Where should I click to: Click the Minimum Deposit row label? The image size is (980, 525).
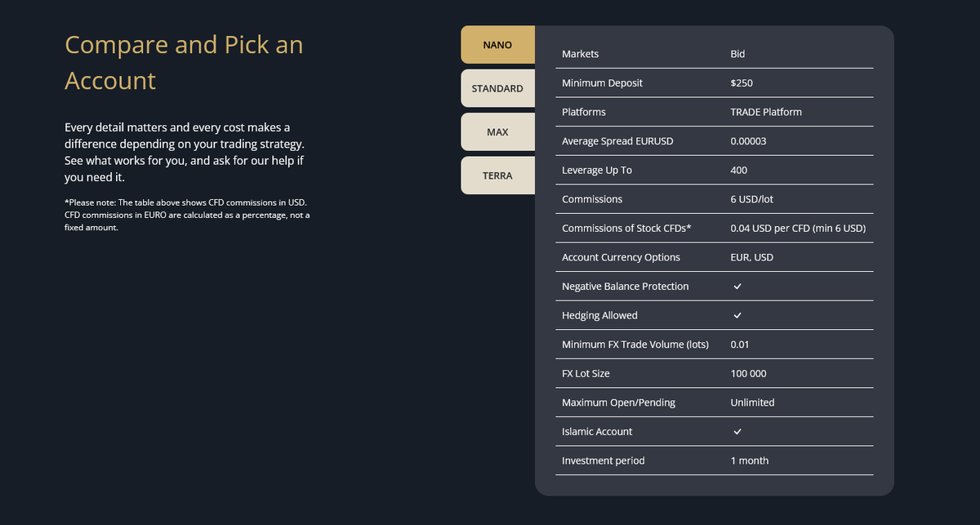click(x=602, y=83)
